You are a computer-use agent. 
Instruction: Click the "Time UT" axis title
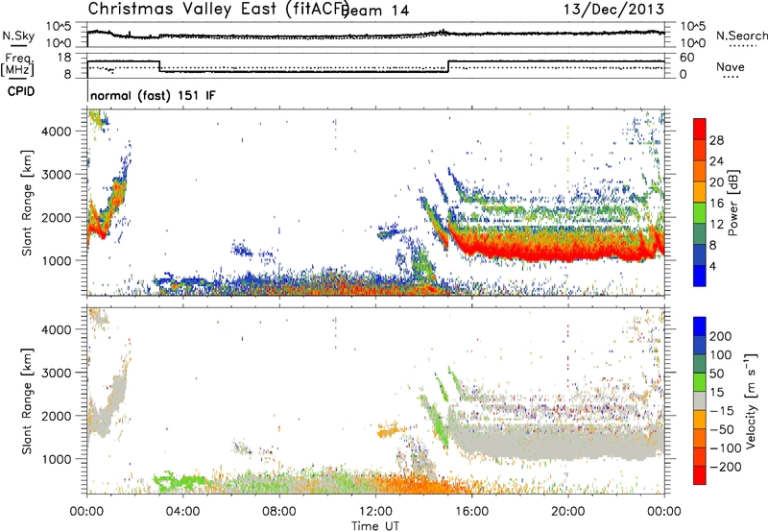(375, 525)
